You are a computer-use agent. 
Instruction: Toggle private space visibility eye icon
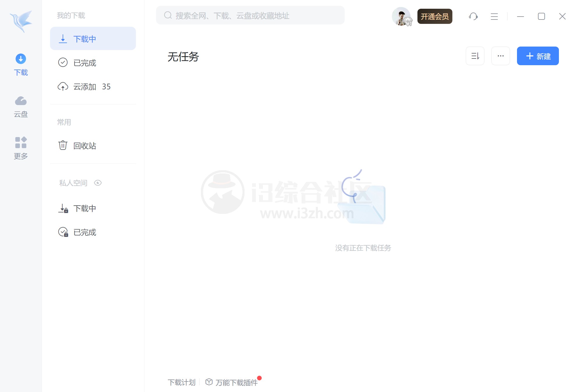[98, 183]
